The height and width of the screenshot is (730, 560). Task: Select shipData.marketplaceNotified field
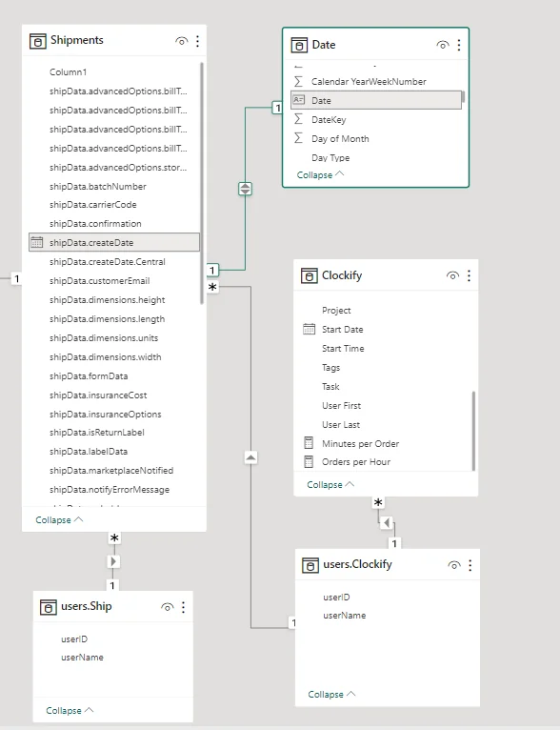(111, 471)
